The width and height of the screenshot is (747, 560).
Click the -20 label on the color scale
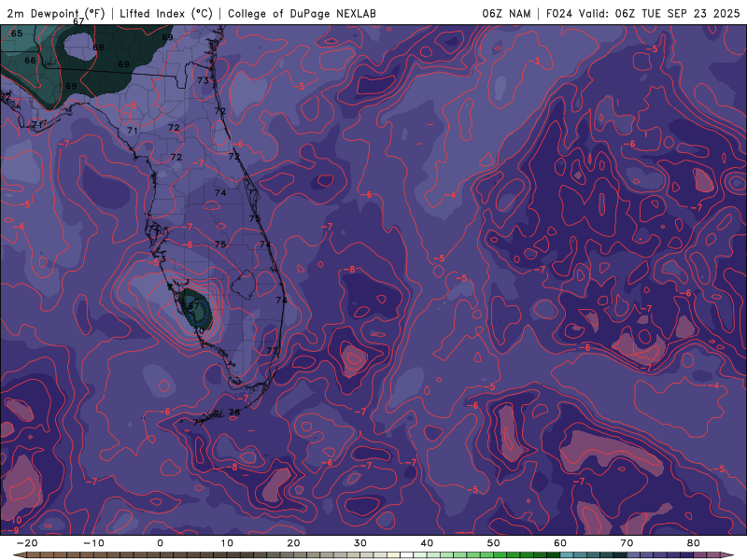(27, 542)
